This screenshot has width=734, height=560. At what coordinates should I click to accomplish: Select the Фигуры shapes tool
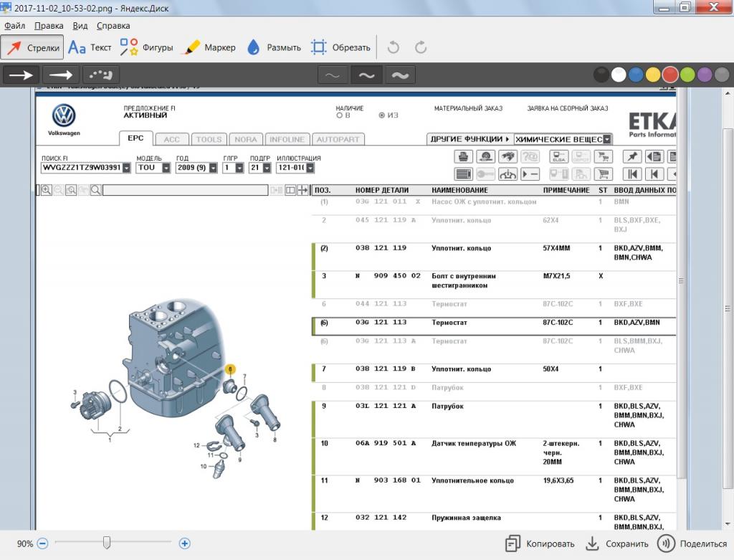[x=146, y=47]
